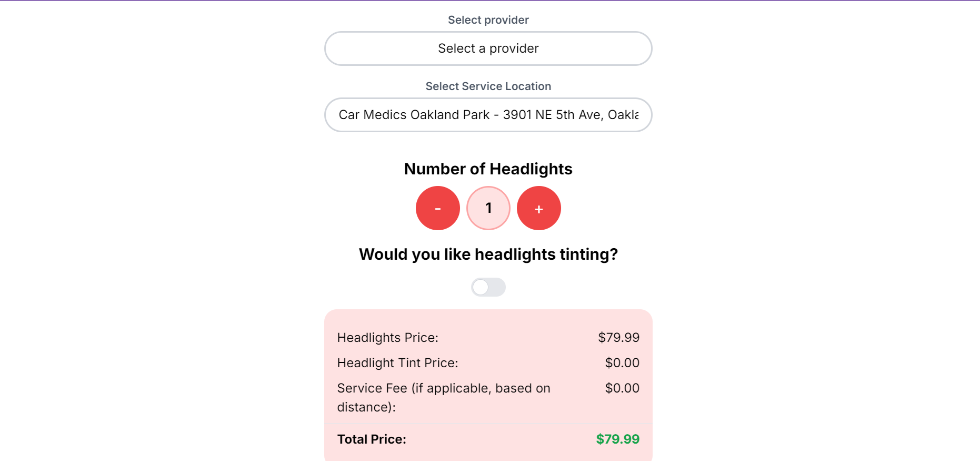Image resolution: width=980 pixels, height=461 pixels.
Task: Increase headlight count with plus button
Action: click(x=538, y=208)
